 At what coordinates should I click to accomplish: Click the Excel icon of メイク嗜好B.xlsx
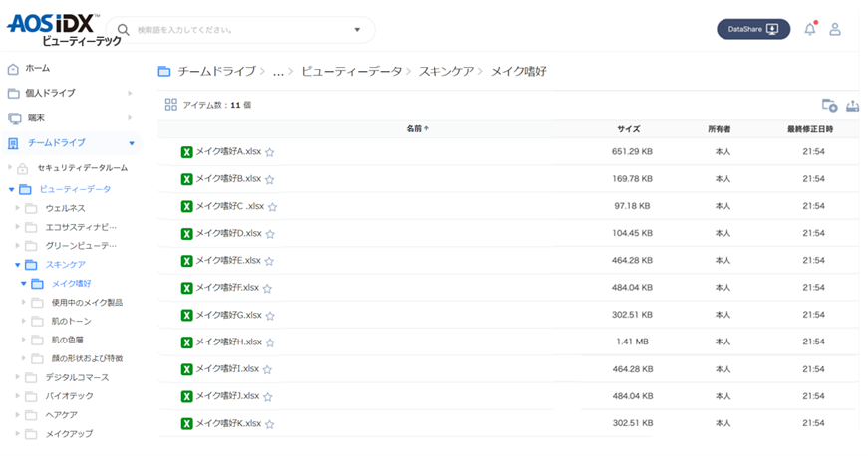[x=187, y=179]
